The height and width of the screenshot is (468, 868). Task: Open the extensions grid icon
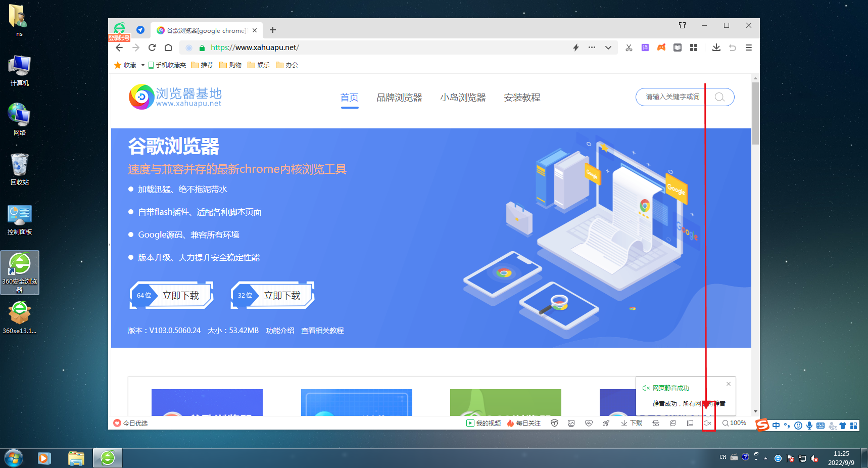pyautogui.click(x=694, y=48)
